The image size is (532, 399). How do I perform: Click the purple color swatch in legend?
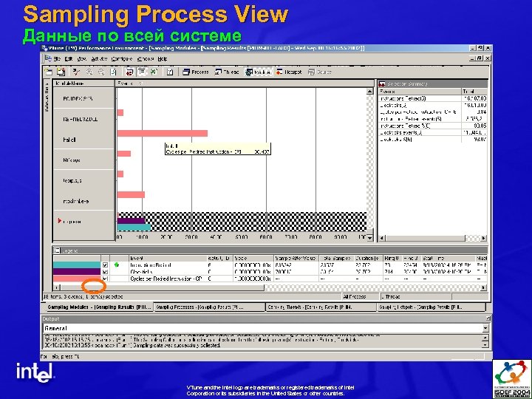pos(77,272)
